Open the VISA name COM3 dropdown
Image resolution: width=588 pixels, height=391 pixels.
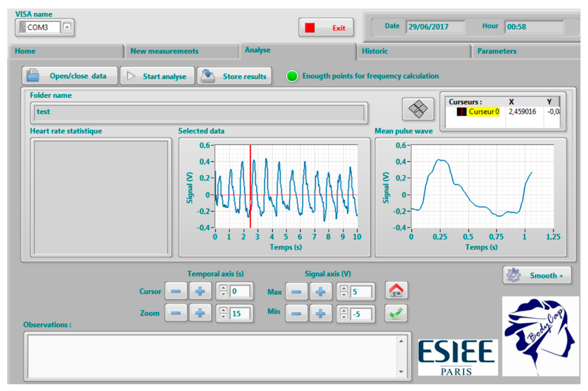(67, 27)
